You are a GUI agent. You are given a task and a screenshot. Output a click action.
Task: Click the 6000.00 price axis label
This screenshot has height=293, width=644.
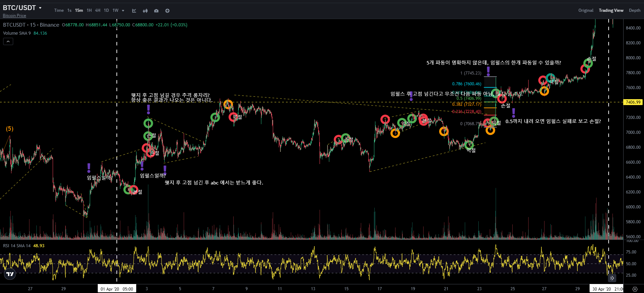tap(633, 207)
